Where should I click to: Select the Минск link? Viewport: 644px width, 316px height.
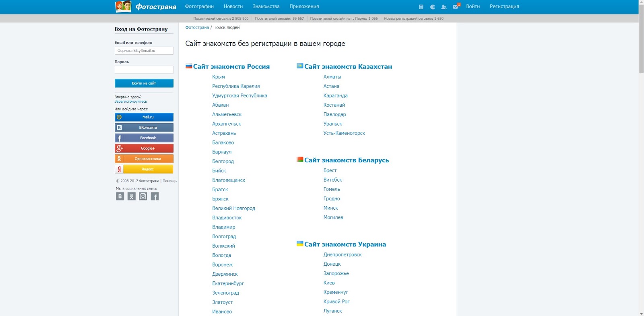point(330,208)
